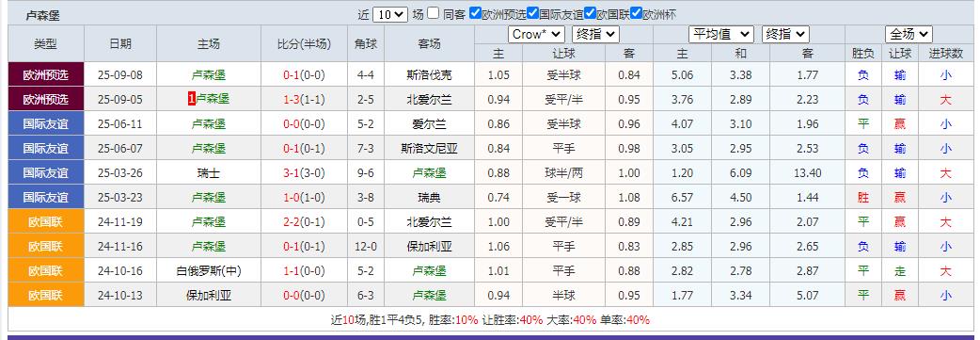The height and width of the screenshot is (340, 980).
Task: Open 卢森堡 in the 25-09-08 row
Action: pyautogui.click(x=209, y=75)
